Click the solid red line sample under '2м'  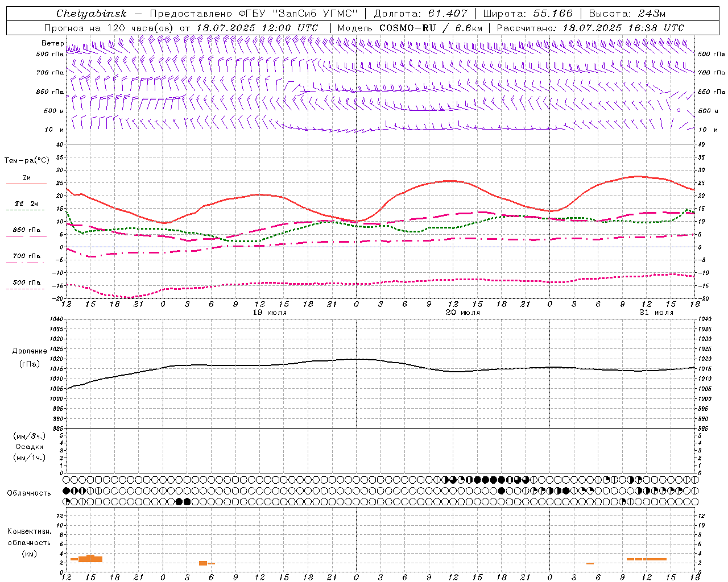26,184
